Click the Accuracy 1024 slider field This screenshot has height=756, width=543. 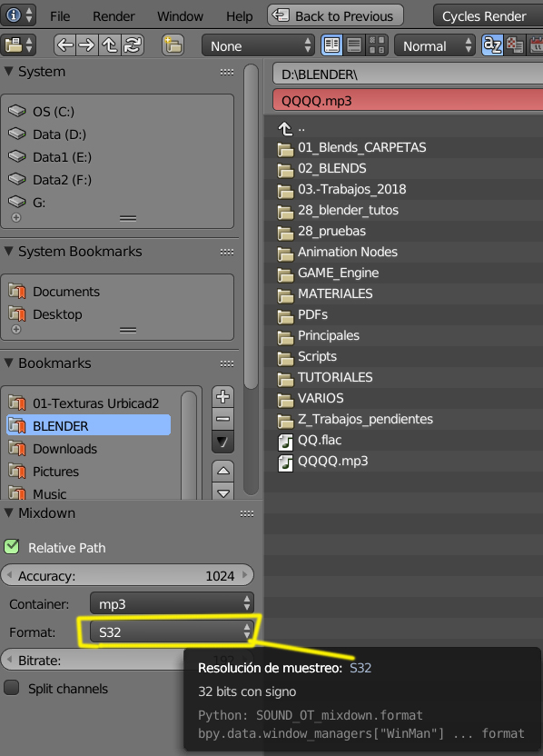(x=127, y=575)
